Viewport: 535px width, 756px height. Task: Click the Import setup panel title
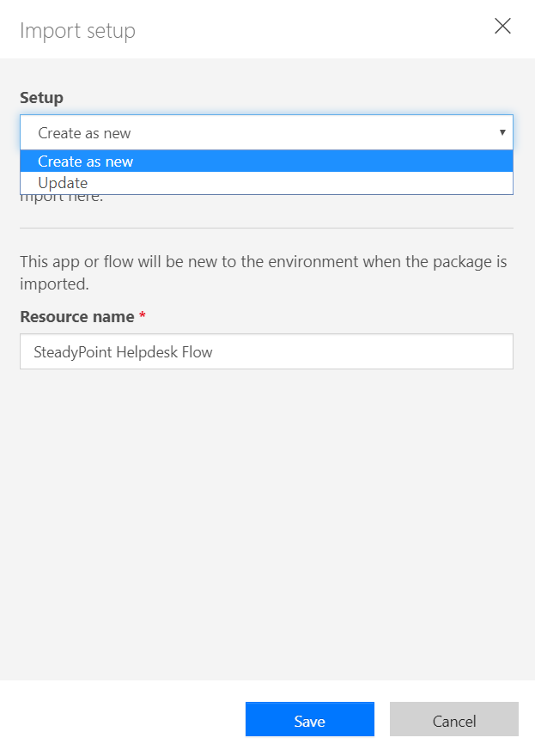(x=77, y=31)
